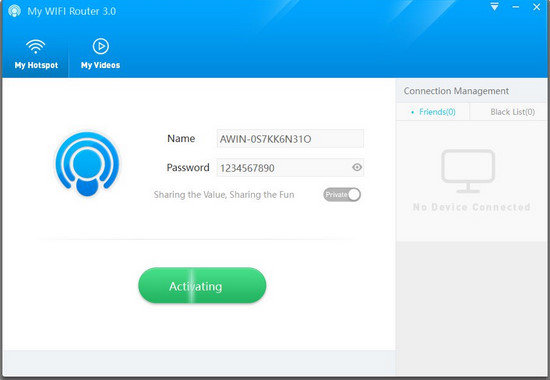This screenshot has width=550, height=380.
Task: Toggle the Private sharing switch
Action: 342,195
